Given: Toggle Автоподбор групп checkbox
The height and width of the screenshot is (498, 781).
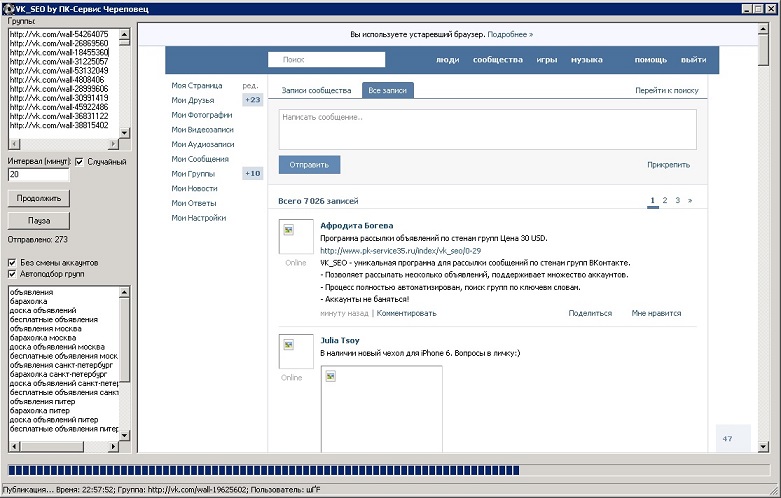Looking at the screenshot, I should (x=12, y=274).
